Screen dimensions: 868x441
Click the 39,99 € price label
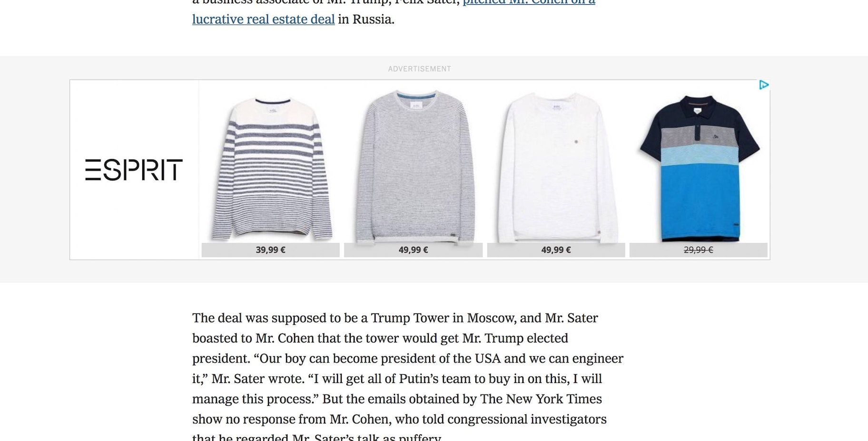point(270,250)
